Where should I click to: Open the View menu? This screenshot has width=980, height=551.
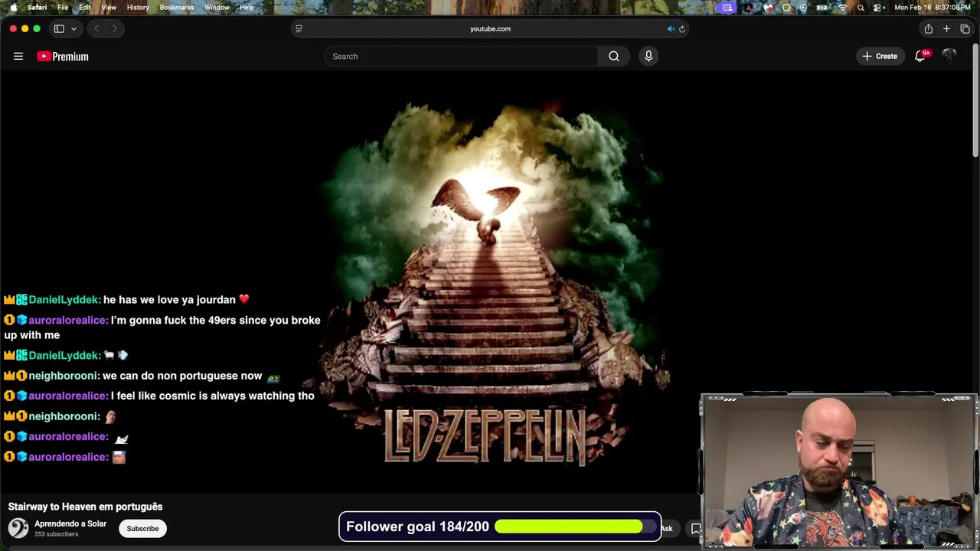point(109,7)
